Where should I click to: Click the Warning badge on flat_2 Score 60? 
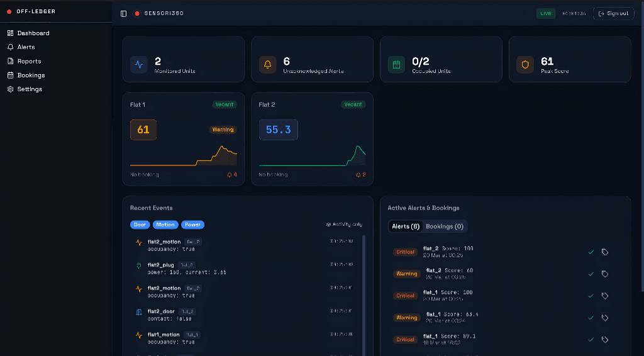[407, 274]
